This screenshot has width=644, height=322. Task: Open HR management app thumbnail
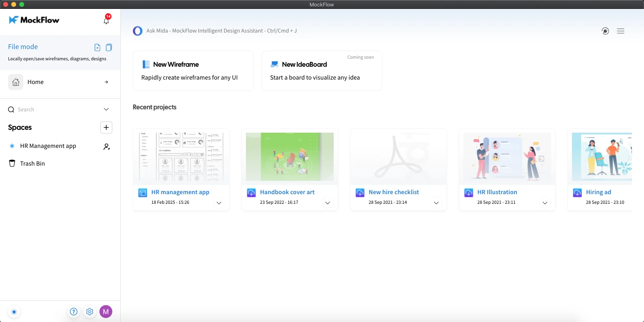(181, 157)
